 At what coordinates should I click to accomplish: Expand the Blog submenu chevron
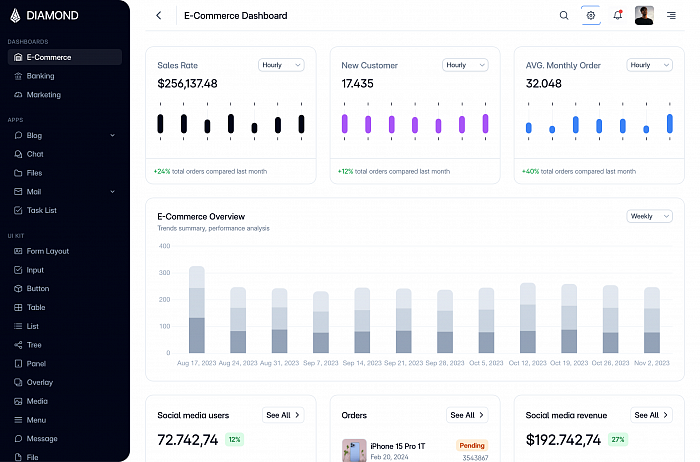(112, 135)
